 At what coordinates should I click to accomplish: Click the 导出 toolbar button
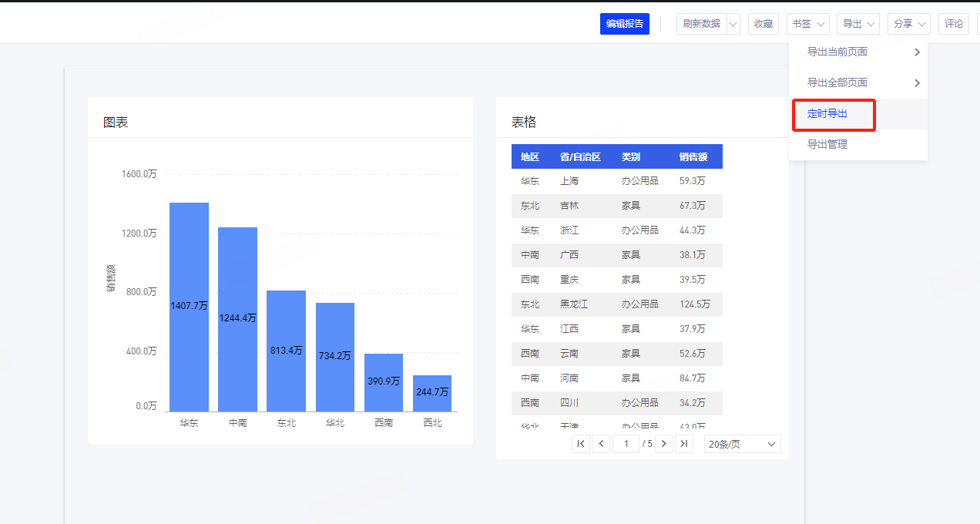pyautogui.click(x=857, y=24)
